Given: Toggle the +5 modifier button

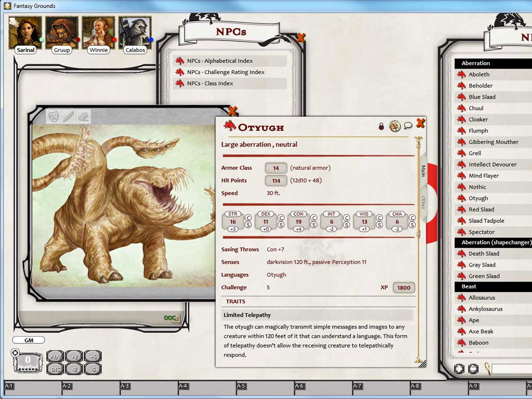Looking at the screenshot, I should pyautogui.click(x=93, y=356).
